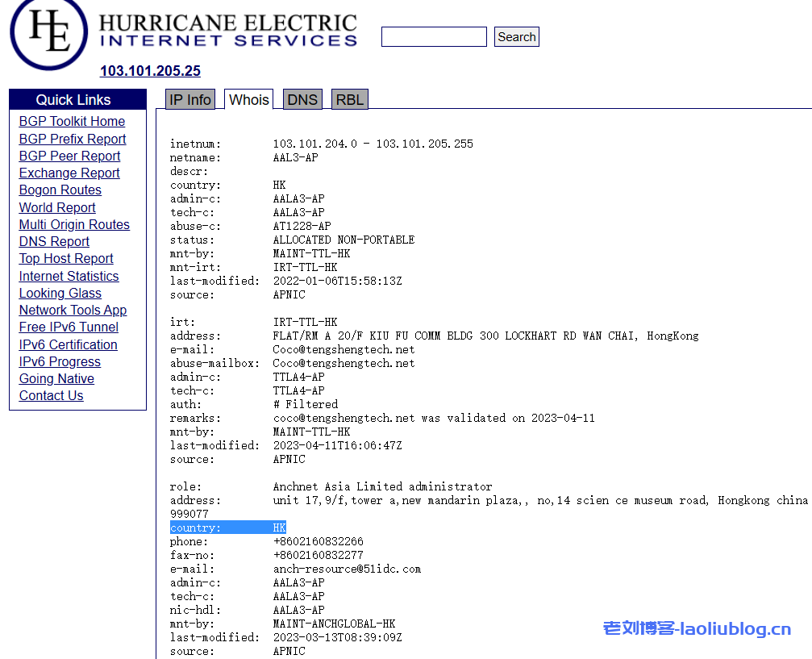View the Exchange Report
The height and width of the screenshot is (659, 812).
pyautogui.click(x=69, y=173)
